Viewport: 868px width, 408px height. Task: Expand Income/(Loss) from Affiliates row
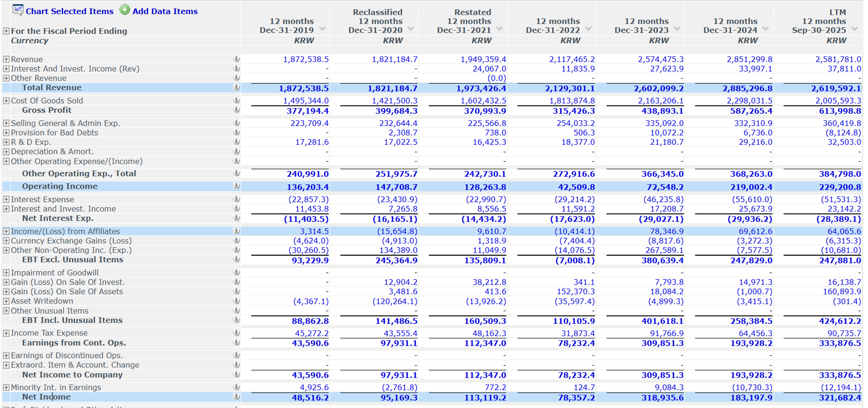tap(6, 231)
